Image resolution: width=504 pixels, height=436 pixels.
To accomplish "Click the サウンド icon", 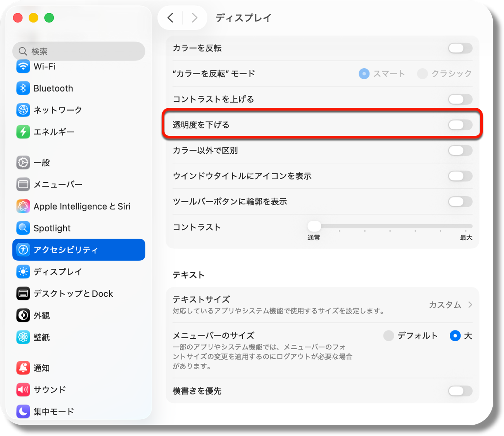I will (23, 390).
